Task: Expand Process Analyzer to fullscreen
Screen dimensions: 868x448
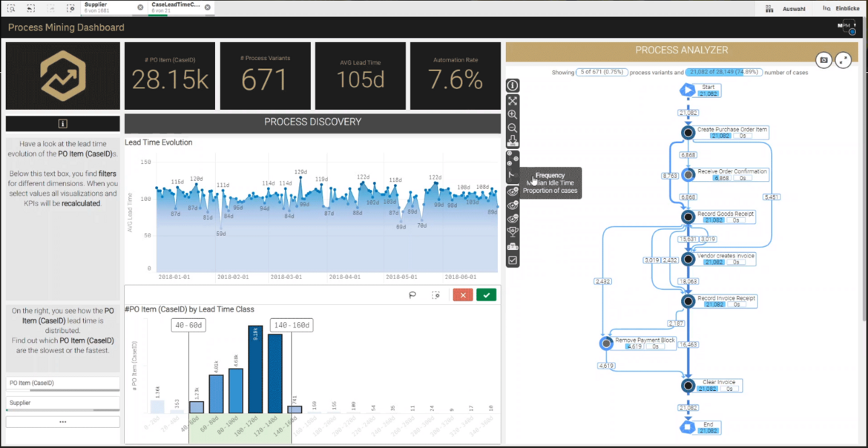Action: tap(844, 60)
